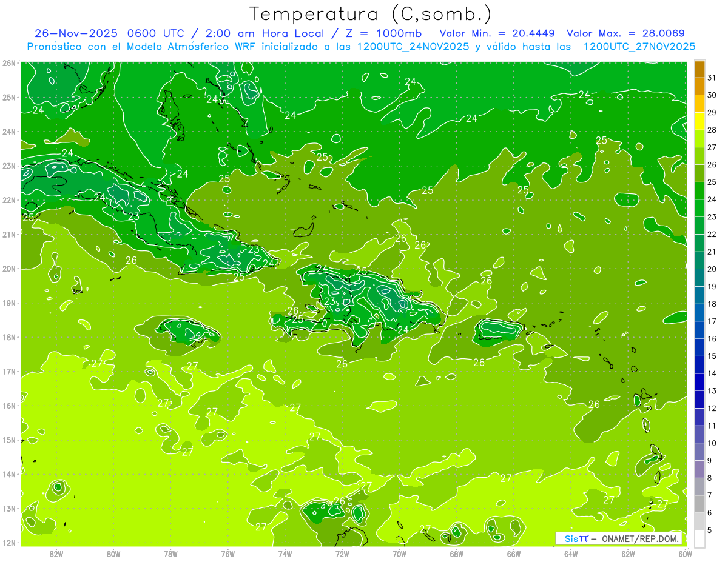Click the 70W longitude label

point(399,554)
